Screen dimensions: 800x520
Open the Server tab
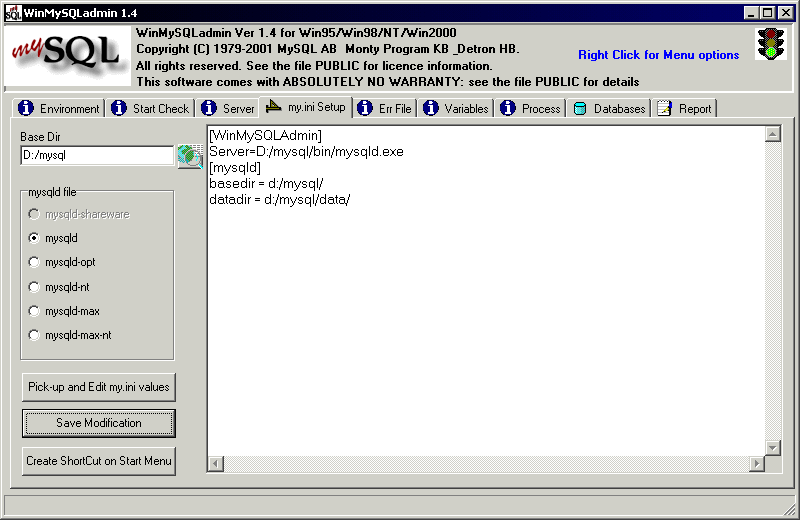pyautogui.click(x=227, y=108)
